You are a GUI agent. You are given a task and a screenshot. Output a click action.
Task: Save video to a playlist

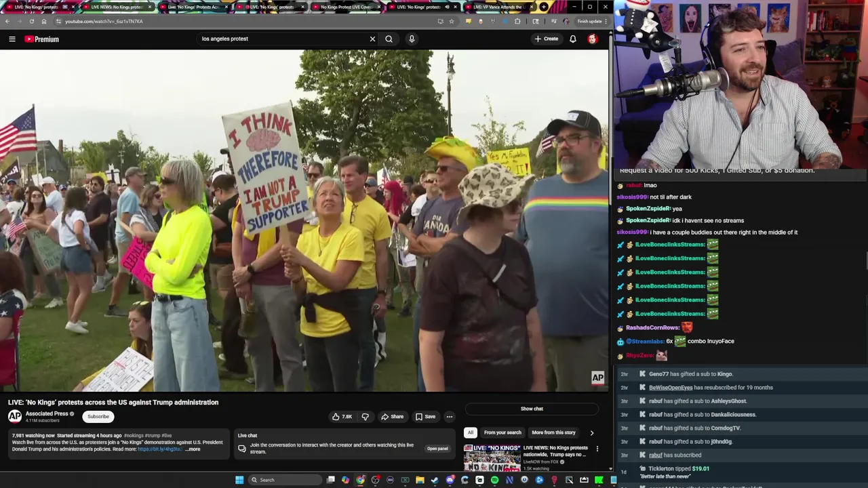click(425, 417)
